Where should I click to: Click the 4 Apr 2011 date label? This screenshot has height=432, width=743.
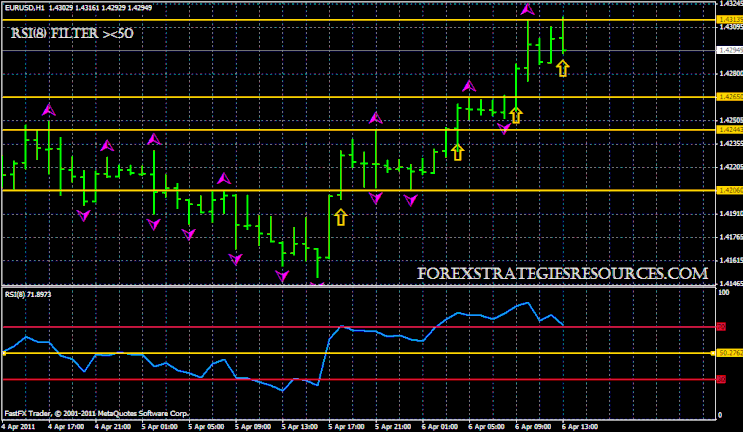[x=18, y=427]
